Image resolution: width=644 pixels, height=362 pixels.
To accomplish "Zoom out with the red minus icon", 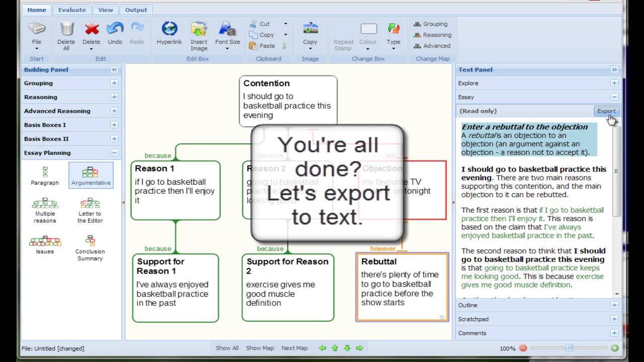I will pos(523,348).
